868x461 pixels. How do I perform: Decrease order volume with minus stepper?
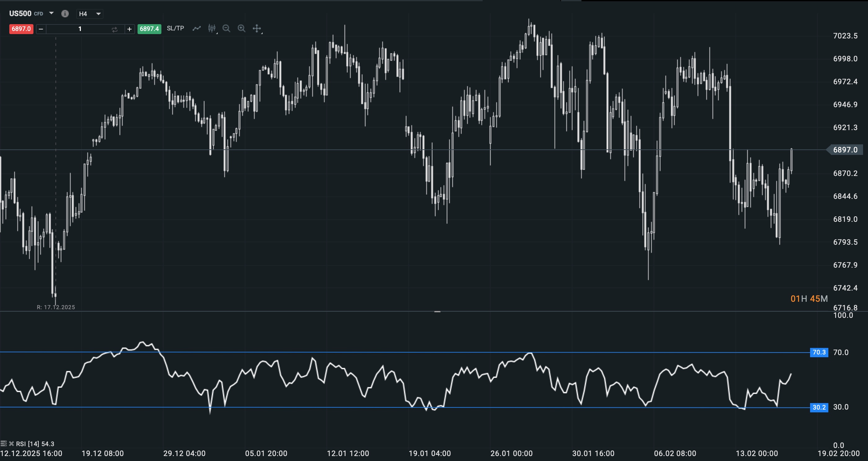coord(41,29)
